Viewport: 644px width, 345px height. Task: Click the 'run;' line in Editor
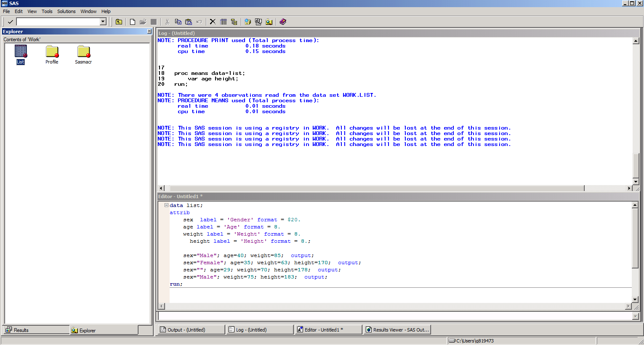[176, 284]
